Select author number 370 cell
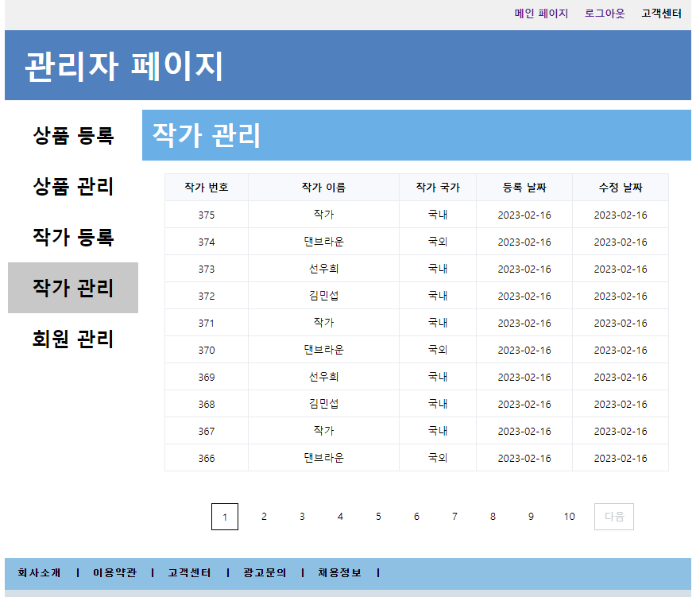Viewport: 700px width, 597px height. 207,350
